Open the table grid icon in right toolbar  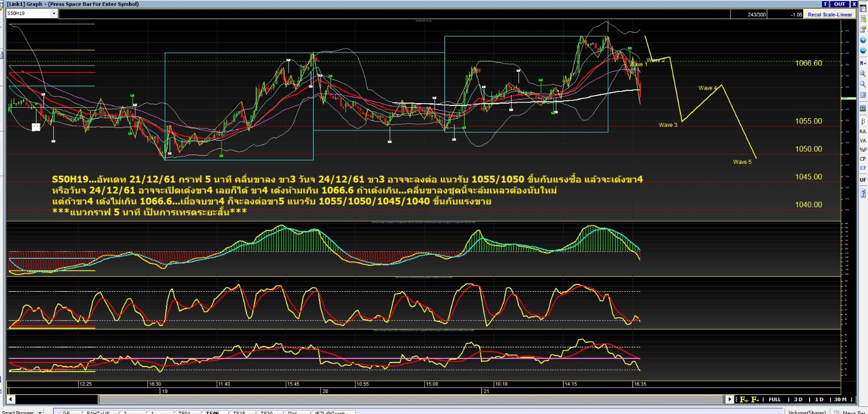[863, 8]
